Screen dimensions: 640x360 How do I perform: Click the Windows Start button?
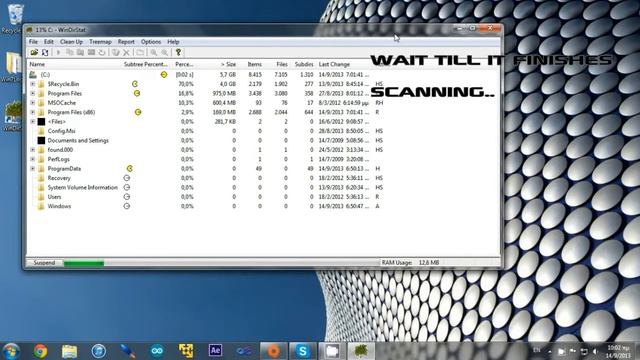click(x=11, y=351)
